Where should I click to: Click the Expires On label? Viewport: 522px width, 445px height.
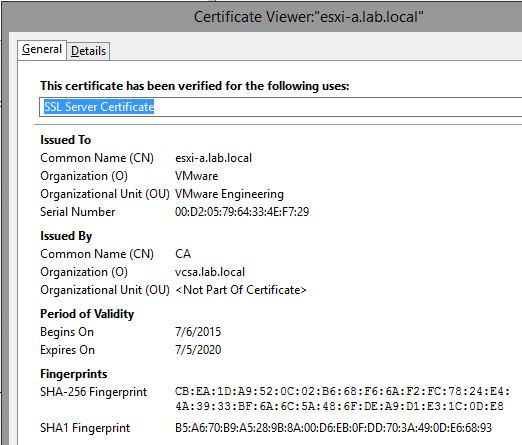67,350
